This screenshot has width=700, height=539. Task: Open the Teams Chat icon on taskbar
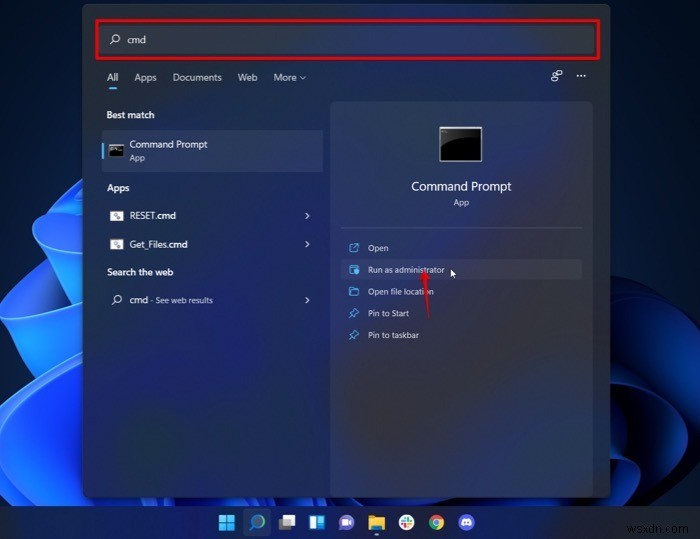pos(347,522)
